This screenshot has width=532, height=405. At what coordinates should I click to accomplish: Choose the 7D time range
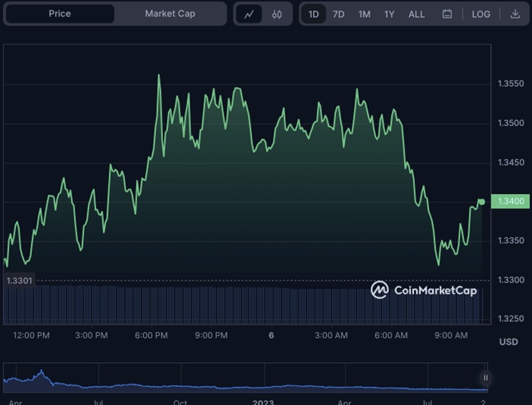point(338,14)
